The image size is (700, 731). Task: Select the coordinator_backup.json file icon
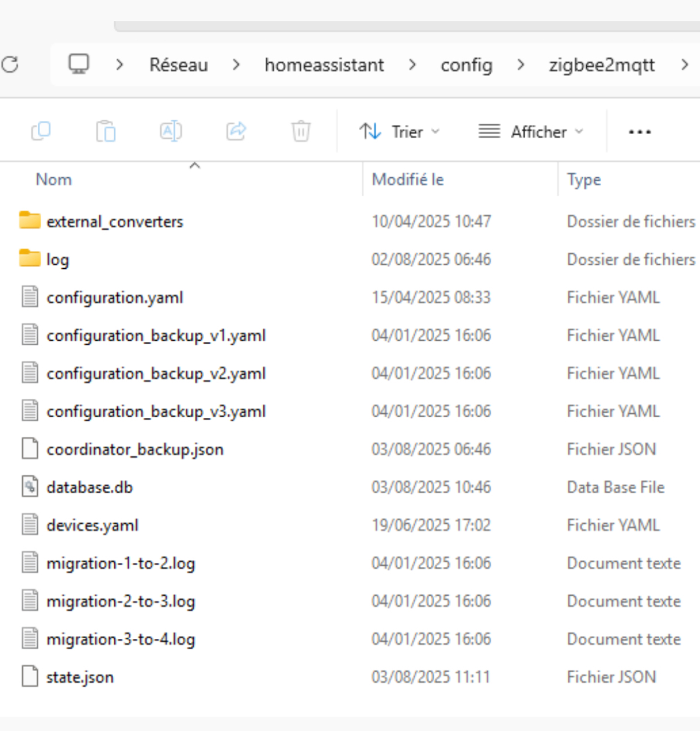30,448
